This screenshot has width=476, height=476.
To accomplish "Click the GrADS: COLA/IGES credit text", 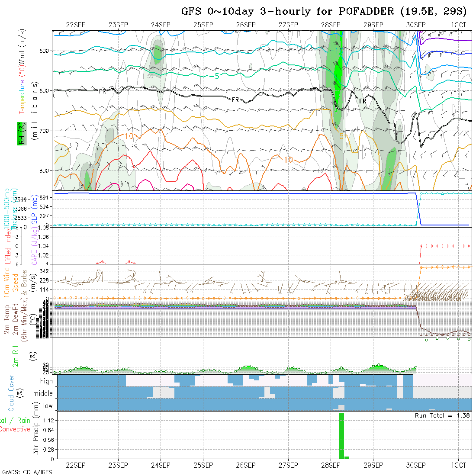I will click(27, 472).
